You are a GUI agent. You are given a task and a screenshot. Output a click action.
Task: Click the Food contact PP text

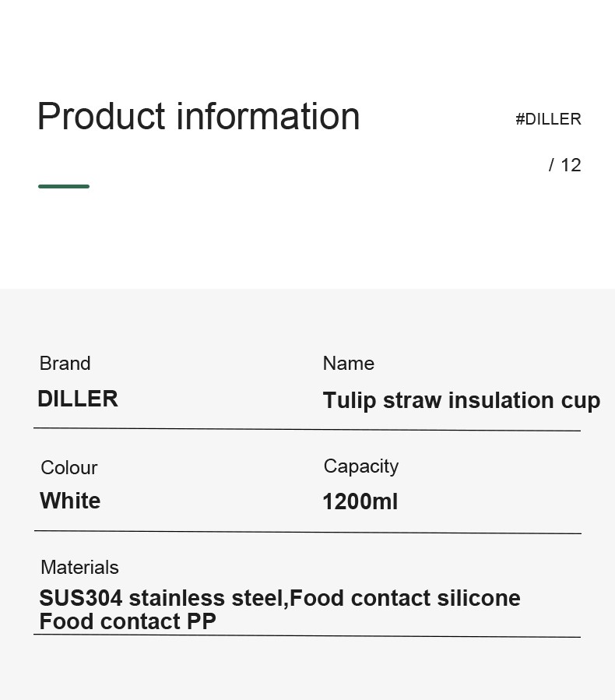pos(128,621)
